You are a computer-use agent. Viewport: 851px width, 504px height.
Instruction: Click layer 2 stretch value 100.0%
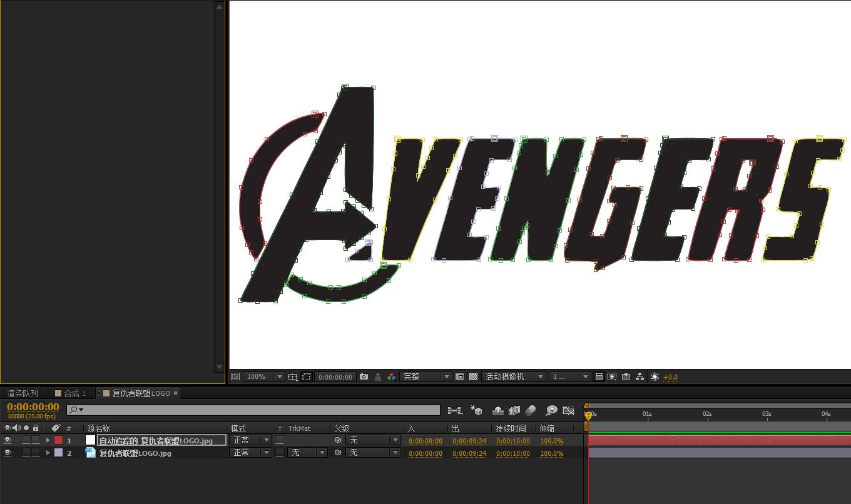click(552, 453)
